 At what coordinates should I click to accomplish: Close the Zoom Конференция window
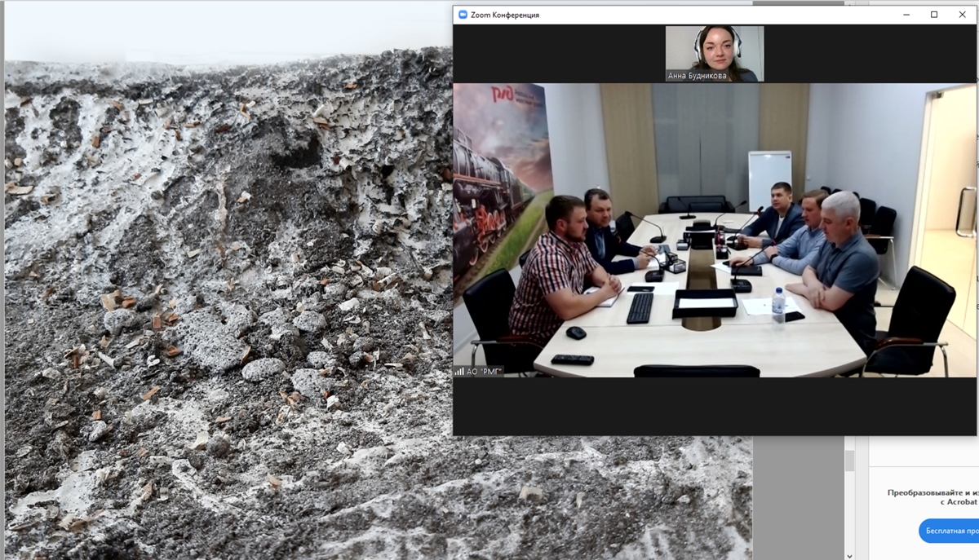(x=963, y=15)
